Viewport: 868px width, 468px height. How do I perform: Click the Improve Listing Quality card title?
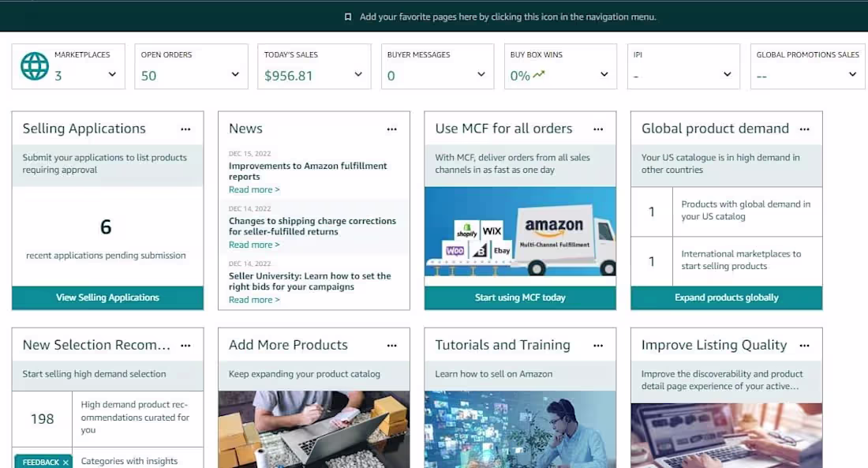tap(714, 345)
